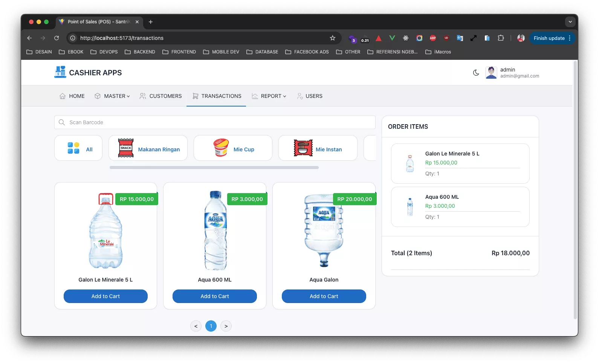This screenshot has height=364, width=599.
Task: Focus the Scan Barcode input field
Action: [215, 122]
